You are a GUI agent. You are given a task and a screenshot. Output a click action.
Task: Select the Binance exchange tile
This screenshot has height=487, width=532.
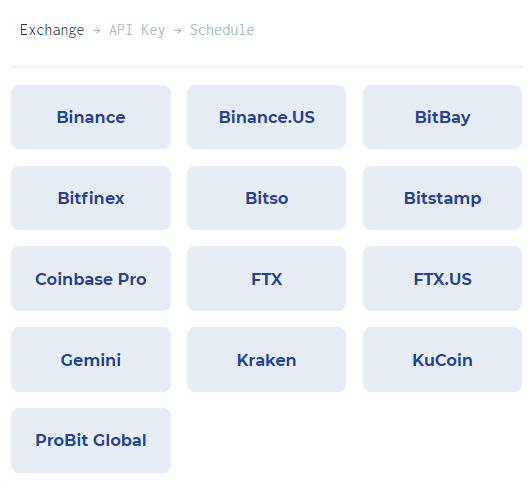point(91,117)
